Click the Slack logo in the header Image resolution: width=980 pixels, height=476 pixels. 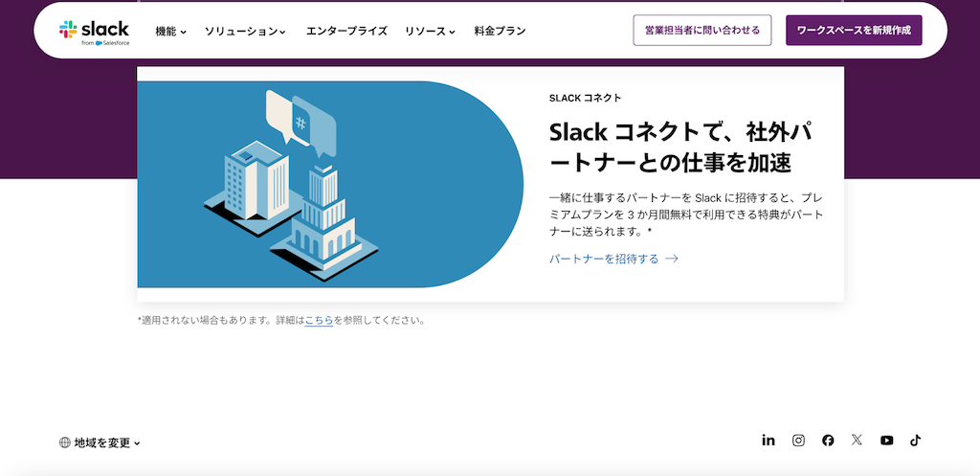94,32
